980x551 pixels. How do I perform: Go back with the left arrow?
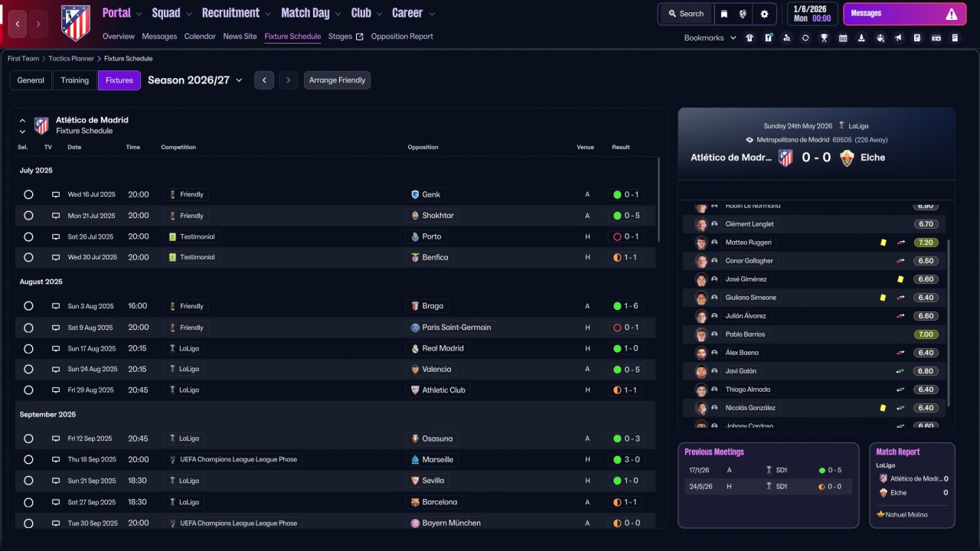click(x=18, y=24)
